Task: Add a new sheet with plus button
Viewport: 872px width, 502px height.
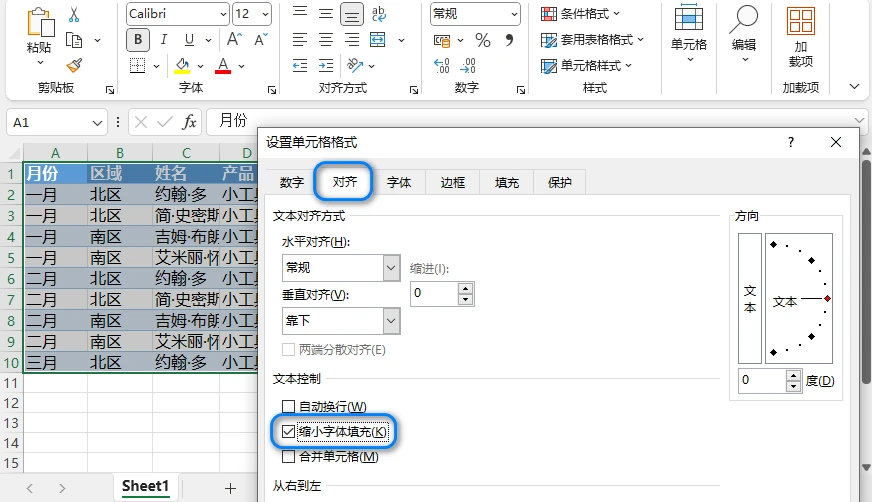Action: pos(230,488)
